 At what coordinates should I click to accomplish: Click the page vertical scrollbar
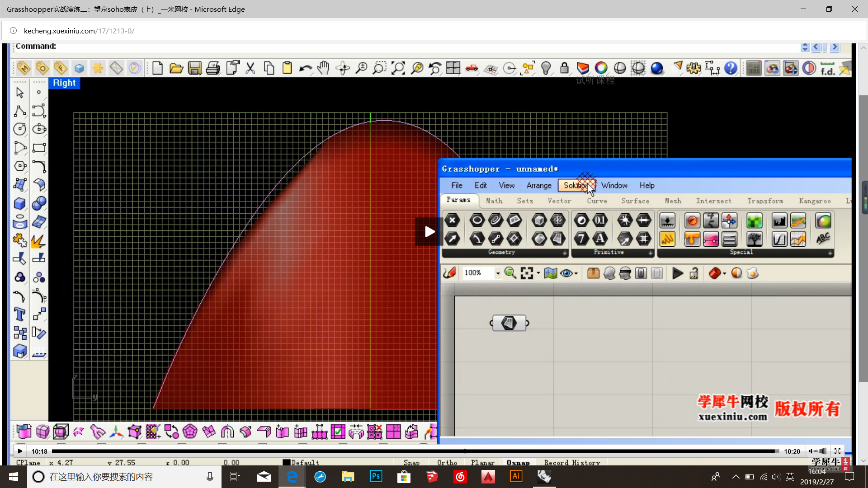coord(863,239)
